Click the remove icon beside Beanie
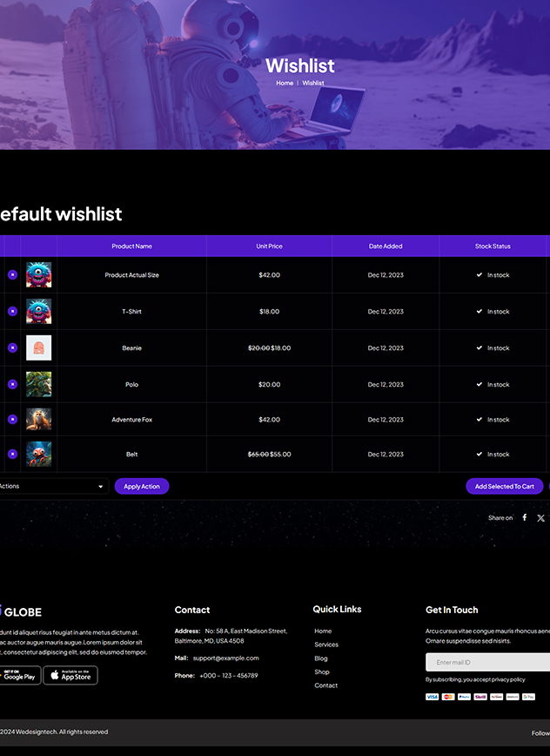The width and height of the screenshot is (550, 756). point(12,348)
